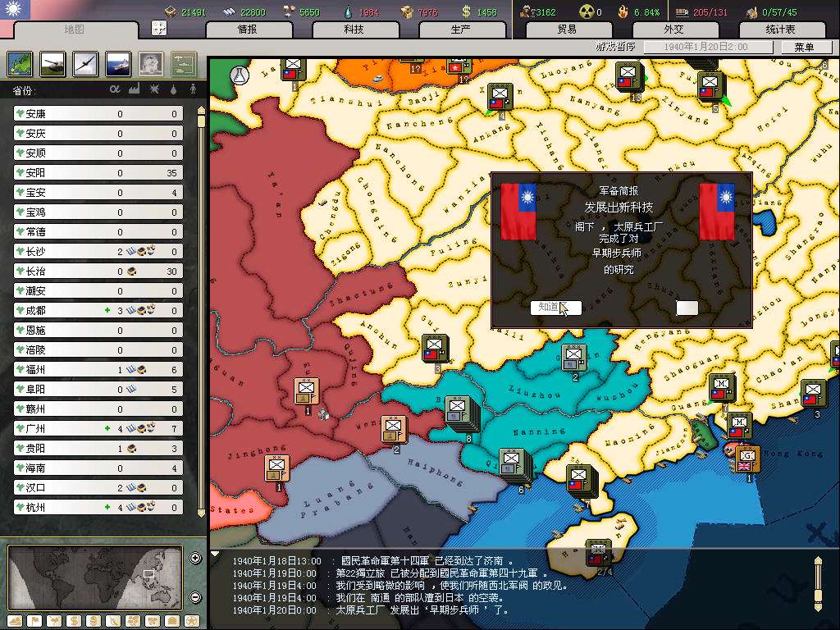Open the naval units ship icon
This screenshot has width=840, height=630.
tap(118, 64)
